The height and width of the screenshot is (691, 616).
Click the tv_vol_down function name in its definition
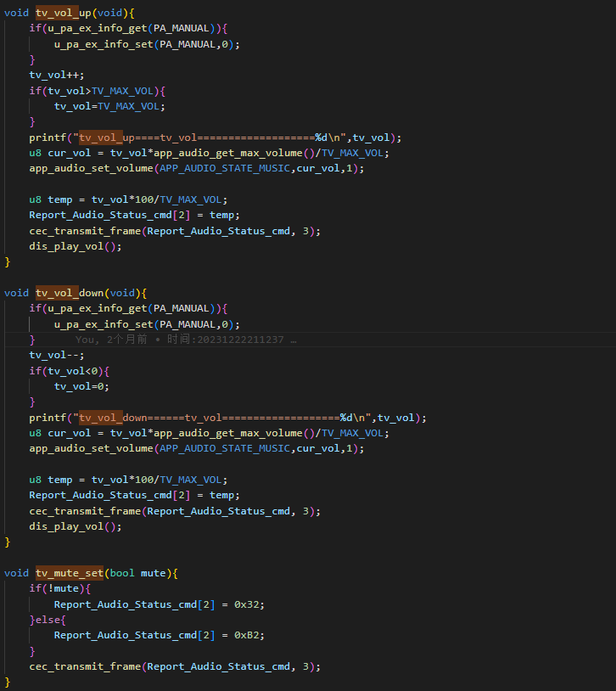click(x=70, y=293)
